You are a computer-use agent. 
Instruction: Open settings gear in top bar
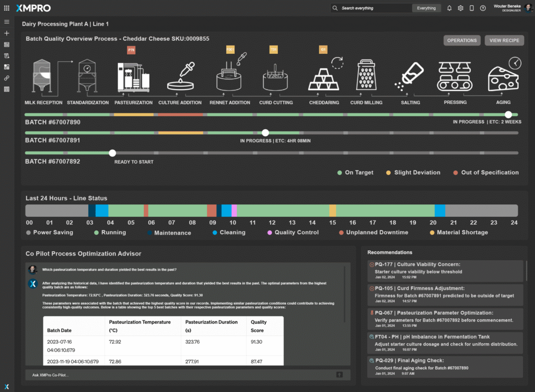click(x=460, y=8)
